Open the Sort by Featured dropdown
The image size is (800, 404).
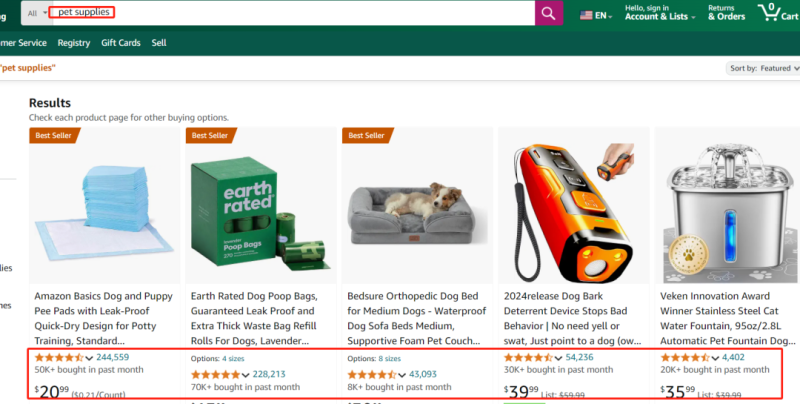[763, 68]
